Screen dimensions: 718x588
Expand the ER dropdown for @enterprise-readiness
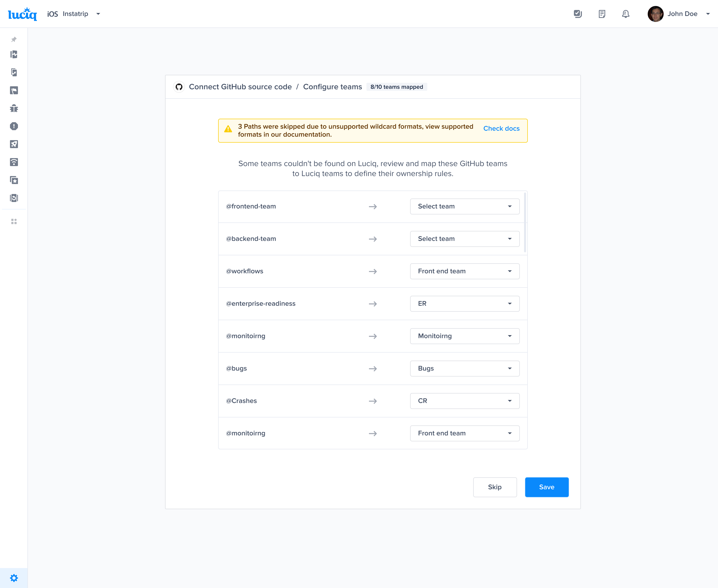pyautogui.click(x=464, y=303)
